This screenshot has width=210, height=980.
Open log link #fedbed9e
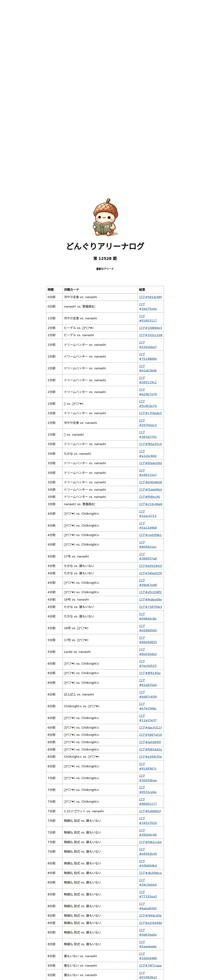coord(150,600)
